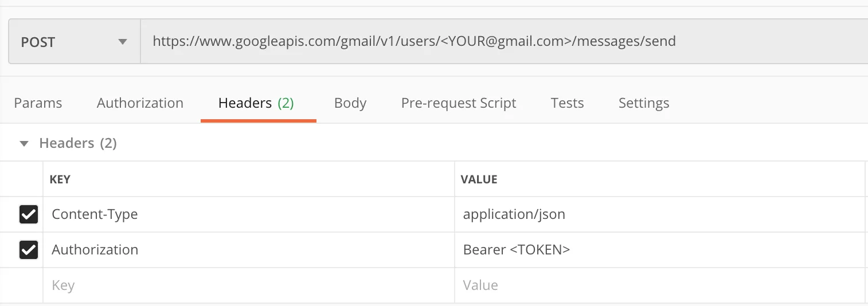The height and width of the screenshot is (306, 868).
Task: Open the Pre-request Script tab
Action: click(x=458, y=103)
